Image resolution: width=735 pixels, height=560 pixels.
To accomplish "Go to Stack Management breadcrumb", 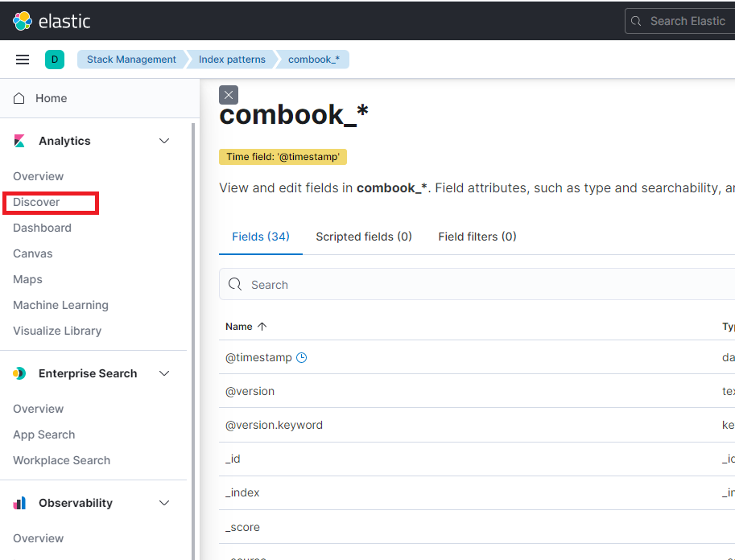I will (131, 60).
